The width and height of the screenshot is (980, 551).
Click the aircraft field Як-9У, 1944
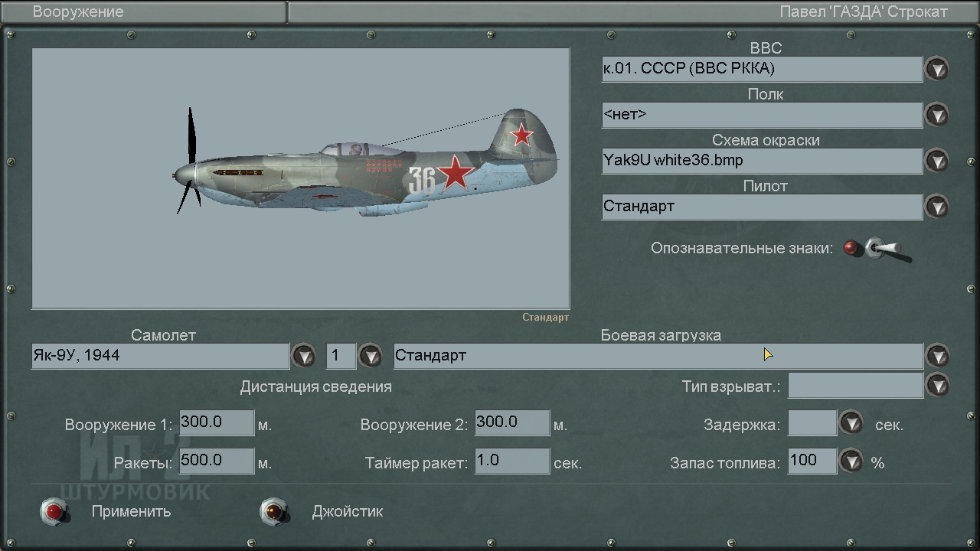160,356
